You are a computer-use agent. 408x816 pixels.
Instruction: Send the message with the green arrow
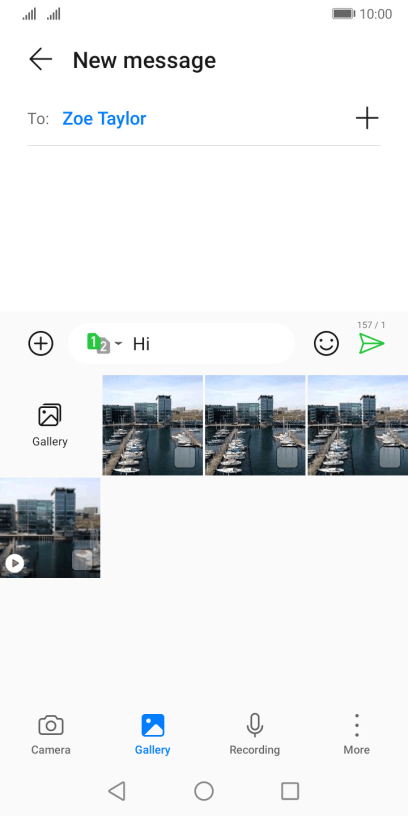coord(372,343)
